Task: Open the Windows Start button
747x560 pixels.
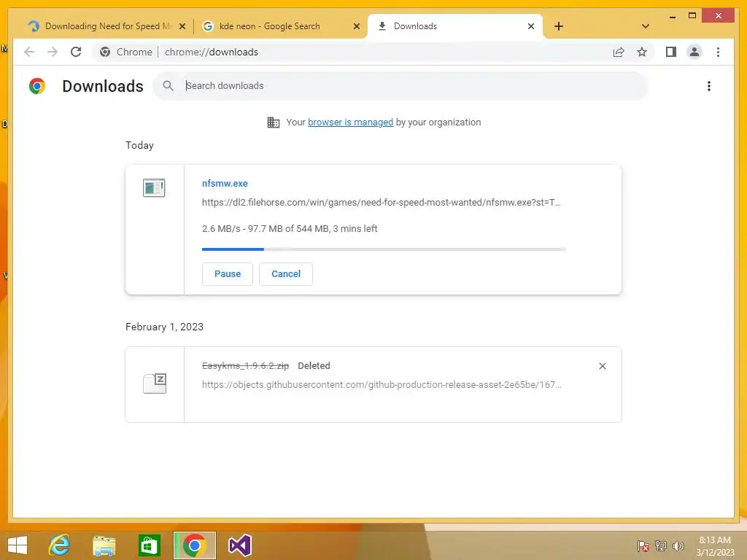Action: click(x=18, y=545)
